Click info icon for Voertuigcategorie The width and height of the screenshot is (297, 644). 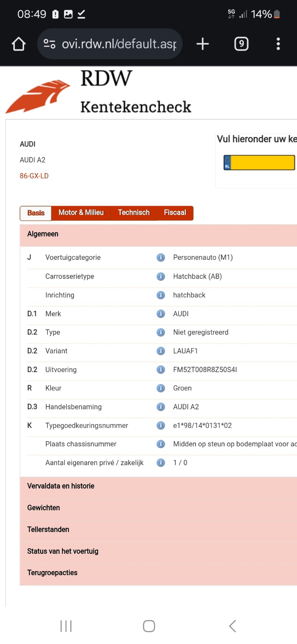161,258
